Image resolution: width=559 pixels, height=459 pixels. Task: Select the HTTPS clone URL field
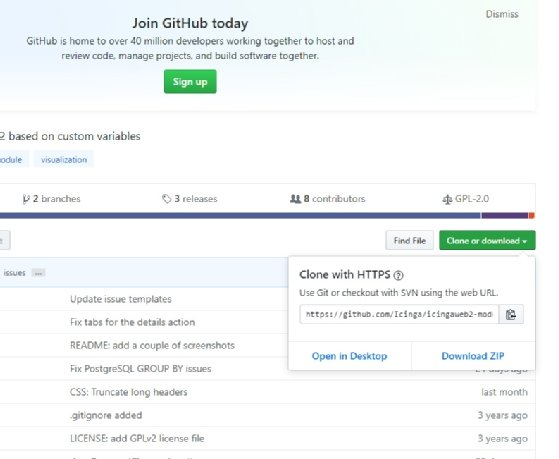(x=399, y=314)
